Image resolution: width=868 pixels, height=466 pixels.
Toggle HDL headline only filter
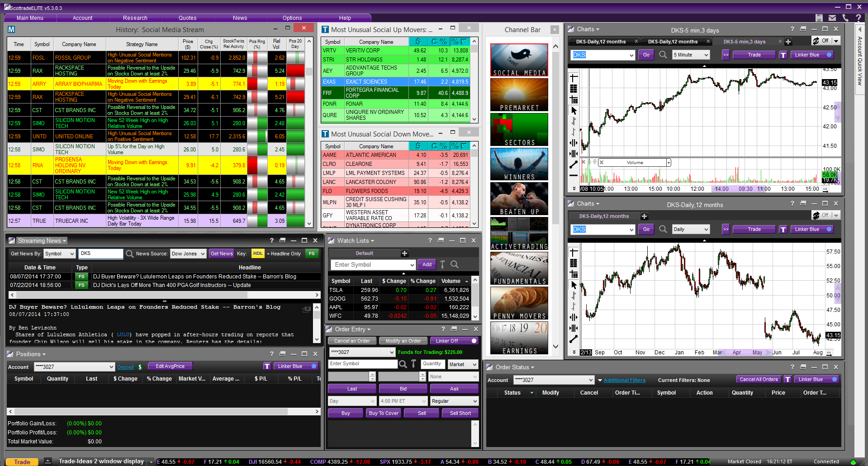point(258,254)
